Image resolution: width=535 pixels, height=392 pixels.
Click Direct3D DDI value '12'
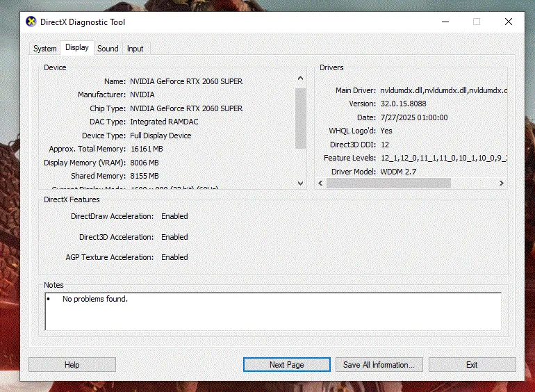click(x=385, y=145)
